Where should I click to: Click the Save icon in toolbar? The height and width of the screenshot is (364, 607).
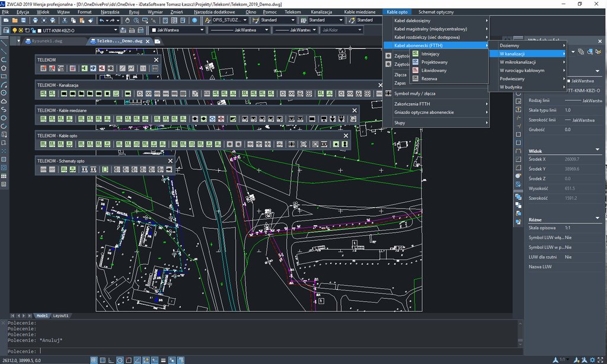click(24, 20)
